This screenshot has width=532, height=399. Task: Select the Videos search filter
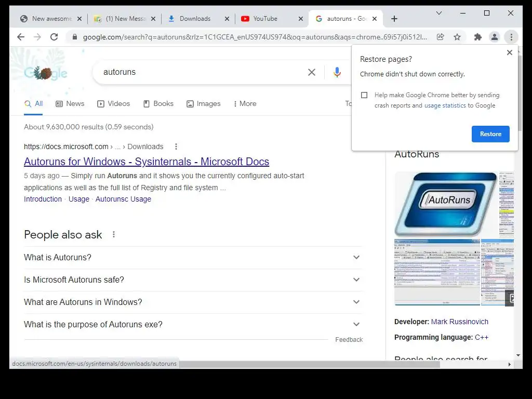(113, 103)
